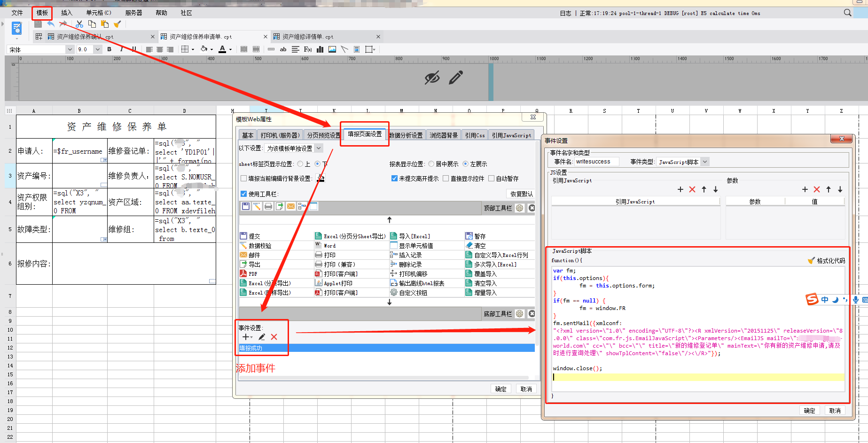This screenshot has height=443, width=868.
Task: Switch to the 引用JavaScript tab
Action: (511, 135)
